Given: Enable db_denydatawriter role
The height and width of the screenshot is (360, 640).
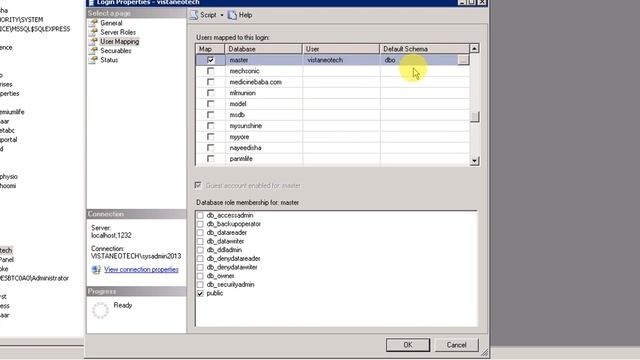Looking at the screenshot, I should click(200, 267).
